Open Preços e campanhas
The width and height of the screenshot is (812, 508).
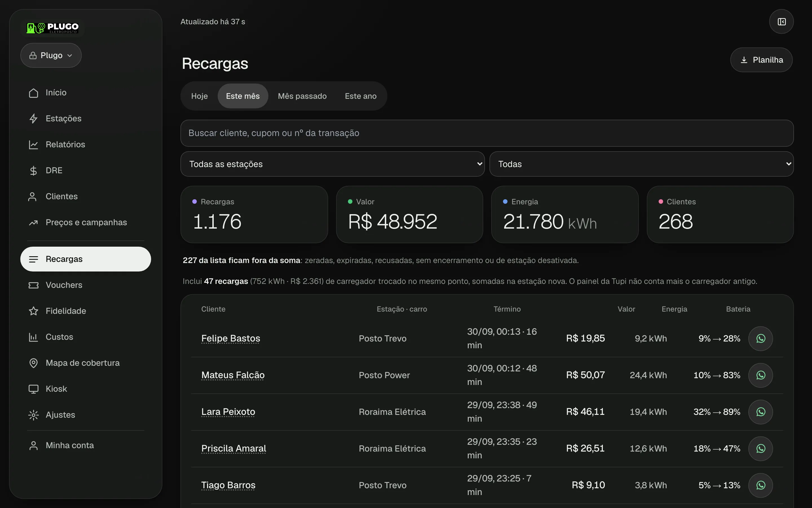click(x=85, y=222)
